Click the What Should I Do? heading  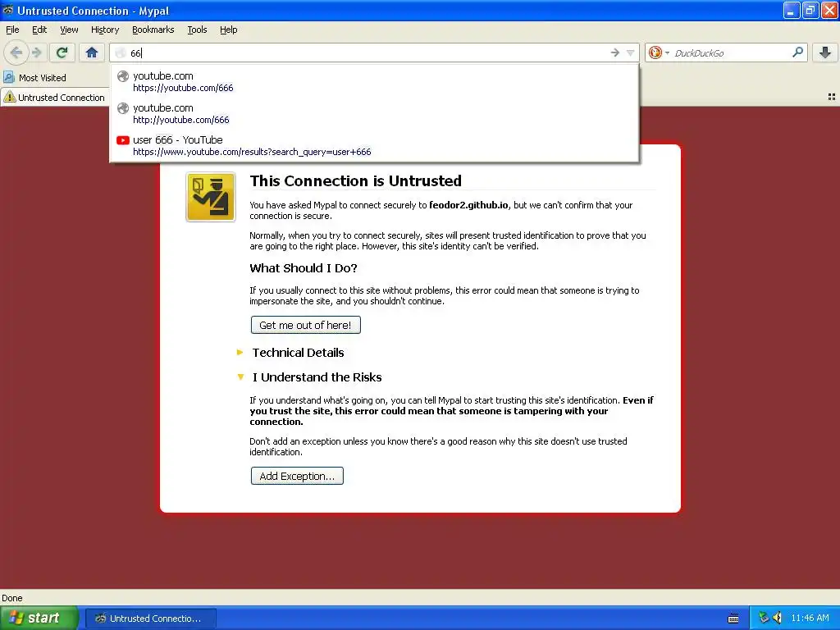pos(304,268)
